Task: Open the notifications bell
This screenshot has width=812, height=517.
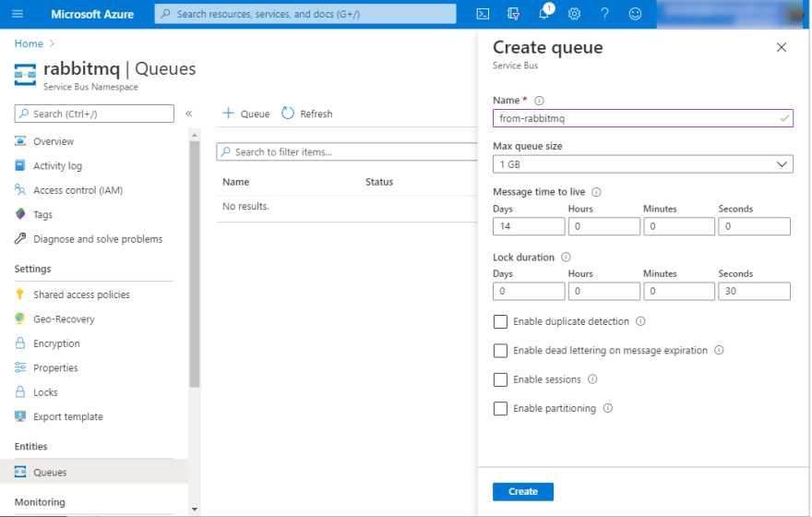Action: (543, 14)
